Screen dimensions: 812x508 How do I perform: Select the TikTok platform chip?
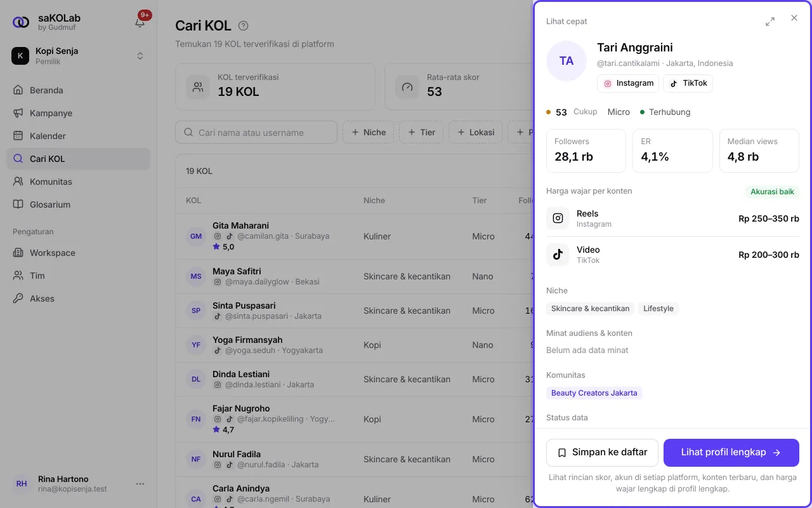(x=688, y=83)
